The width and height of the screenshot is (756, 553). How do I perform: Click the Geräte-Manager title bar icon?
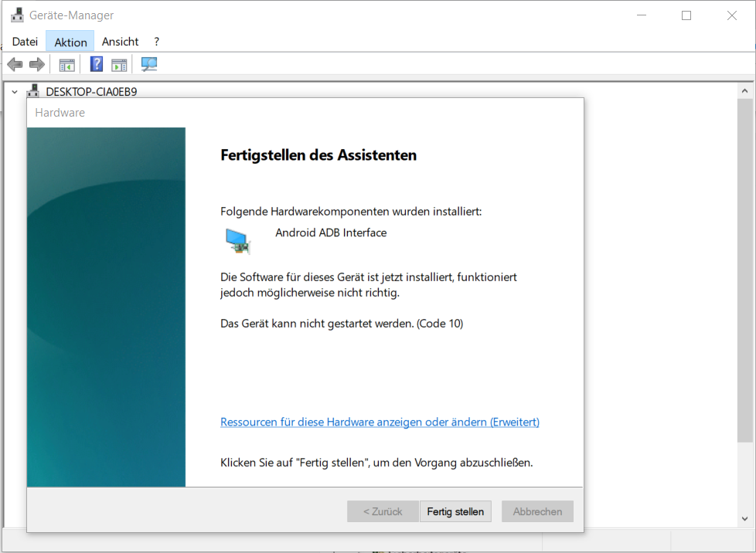point(17,15)
